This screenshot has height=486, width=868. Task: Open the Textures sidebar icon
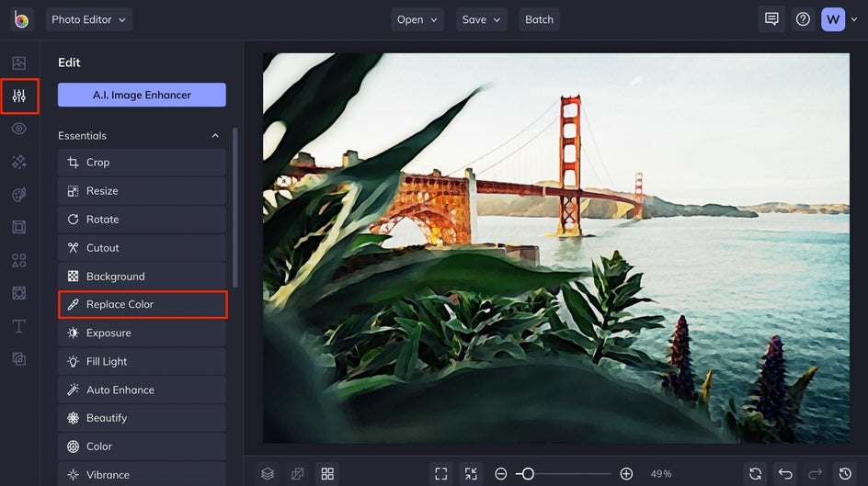click(18, 359)
